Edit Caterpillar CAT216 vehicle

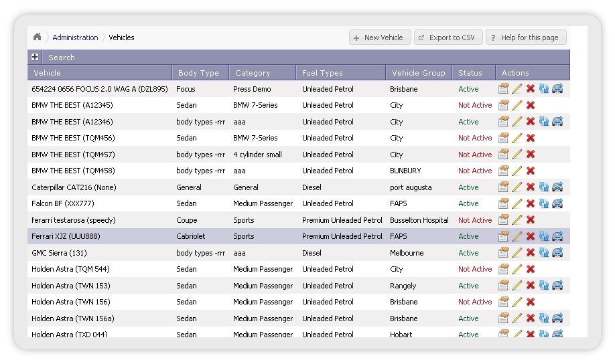[517, 187]
